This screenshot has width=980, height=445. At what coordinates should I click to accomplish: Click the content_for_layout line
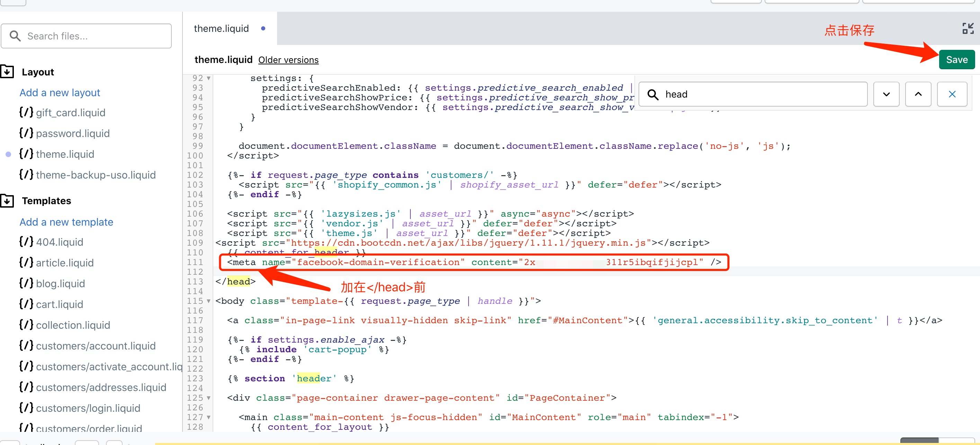point(320,427)
